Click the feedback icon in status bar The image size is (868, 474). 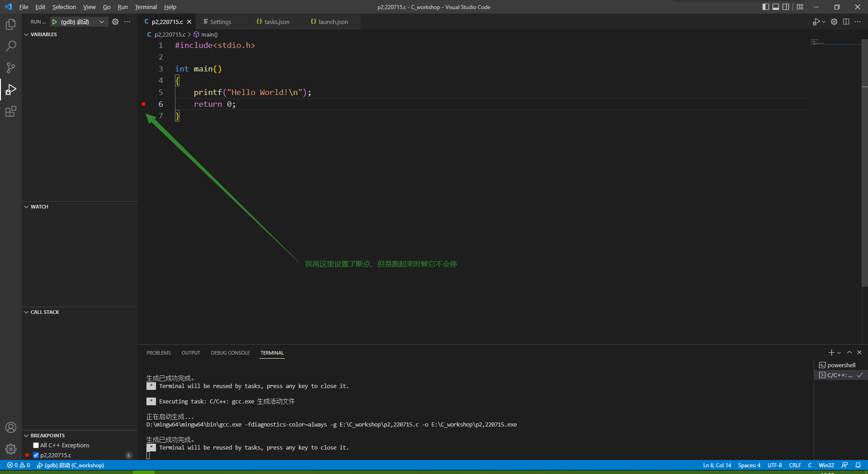click(844, 465)
